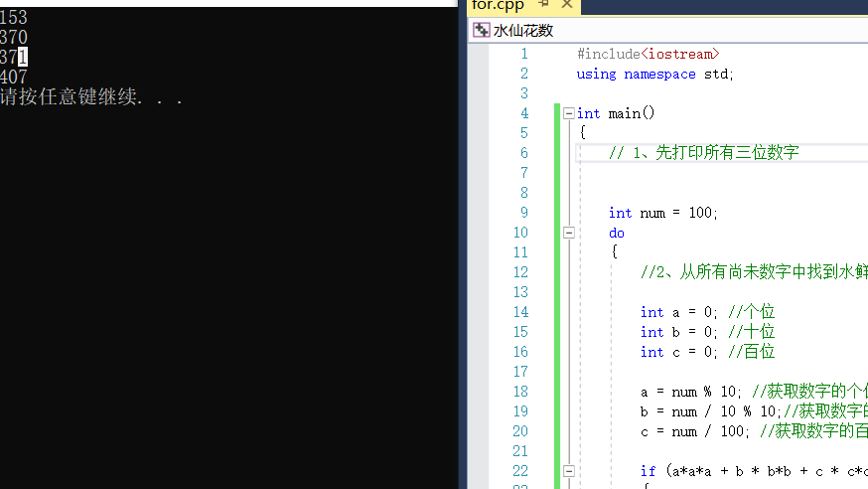Collapse the if statement block at line 22
Image resolution: width=868 pixels, height=489 pixels.
tap(568, 471)
